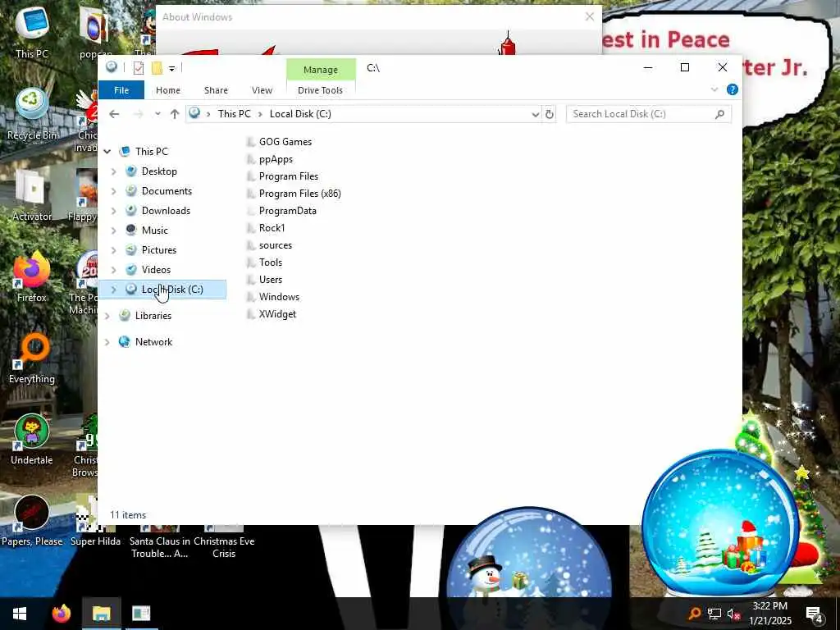This screenshot has height=630, width=840.
Task: Click the Everything desktop shortcut
Action: (32, 358)
